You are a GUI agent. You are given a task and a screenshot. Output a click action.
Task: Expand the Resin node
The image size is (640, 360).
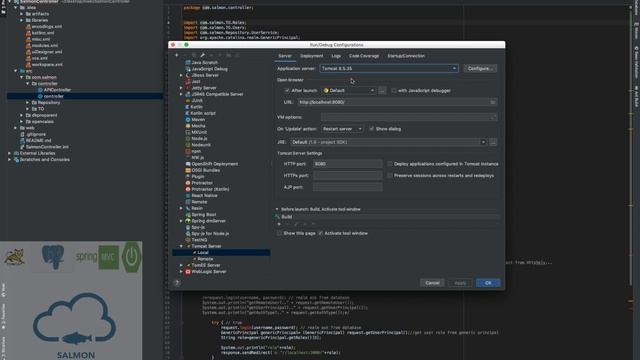pos(181,208)
